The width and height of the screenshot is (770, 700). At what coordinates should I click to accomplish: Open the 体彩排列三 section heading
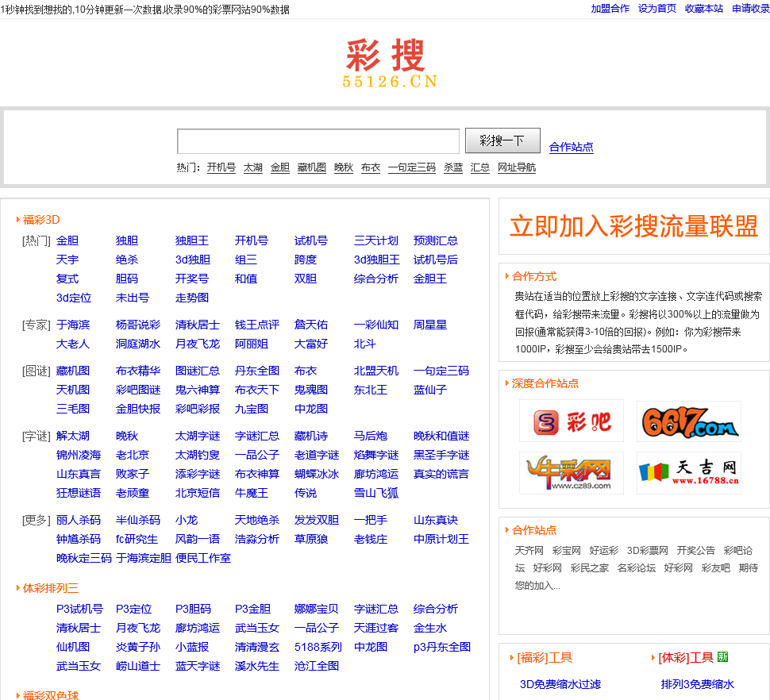pyautogui.click(x=51, y=588)
